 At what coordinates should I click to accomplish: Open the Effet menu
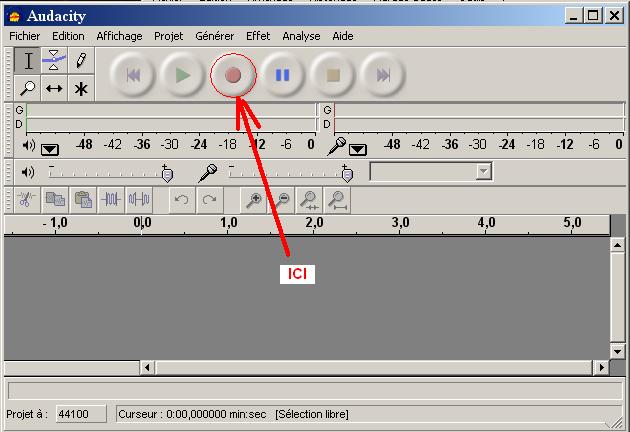pyautogui.click(x=257, y=36)
